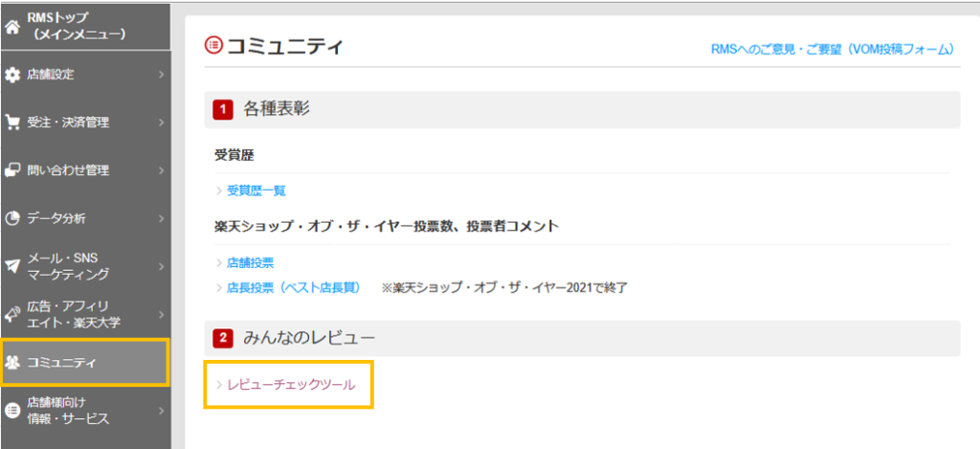Open 店長投票（ベスト店長賞） link
Screen dimensions: 980x449
293,287
